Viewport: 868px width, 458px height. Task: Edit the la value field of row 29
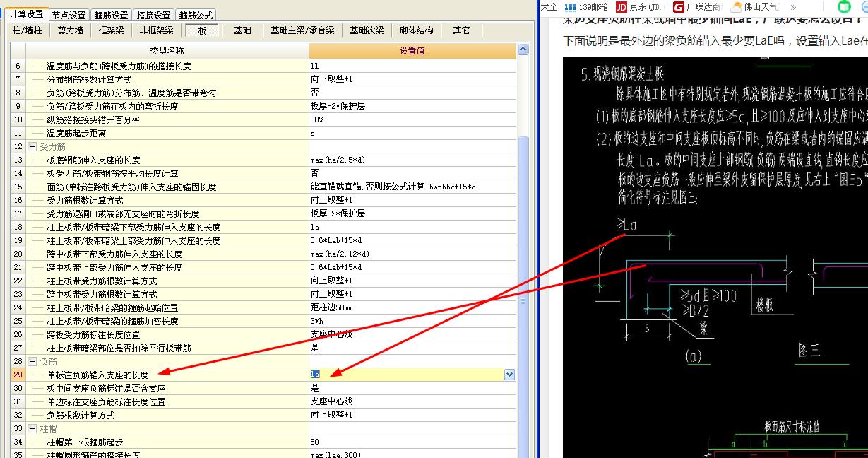point(406,375)
